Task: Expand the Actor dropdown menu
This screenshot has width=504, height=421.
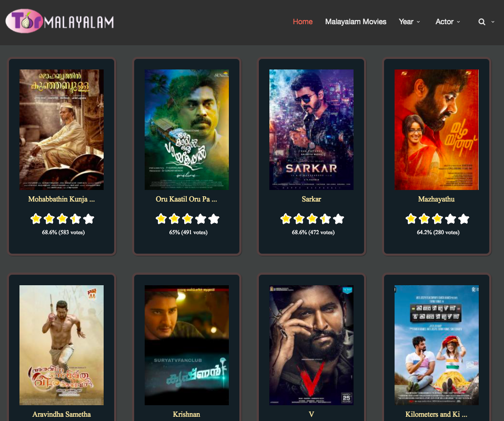Action: coord(448,22)
